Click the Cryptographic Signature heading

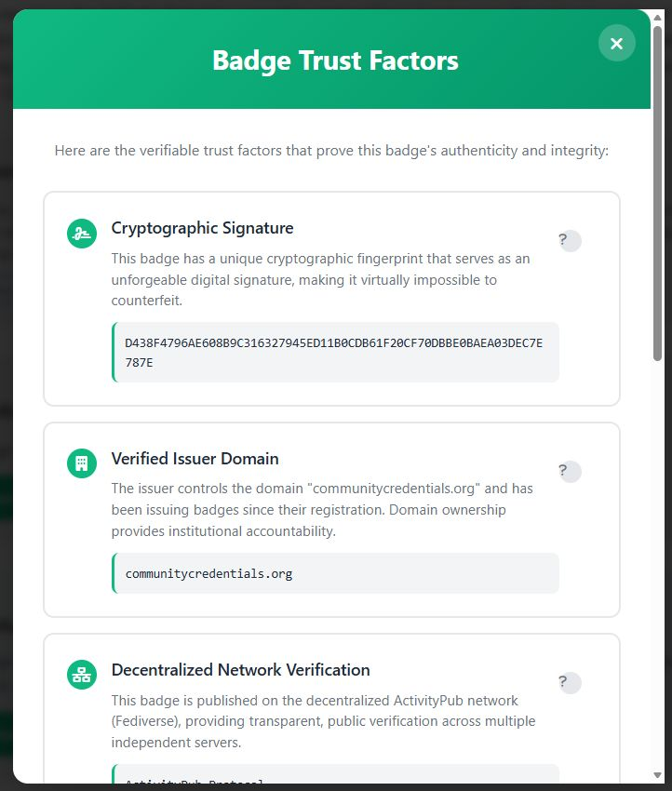(202, 228)
